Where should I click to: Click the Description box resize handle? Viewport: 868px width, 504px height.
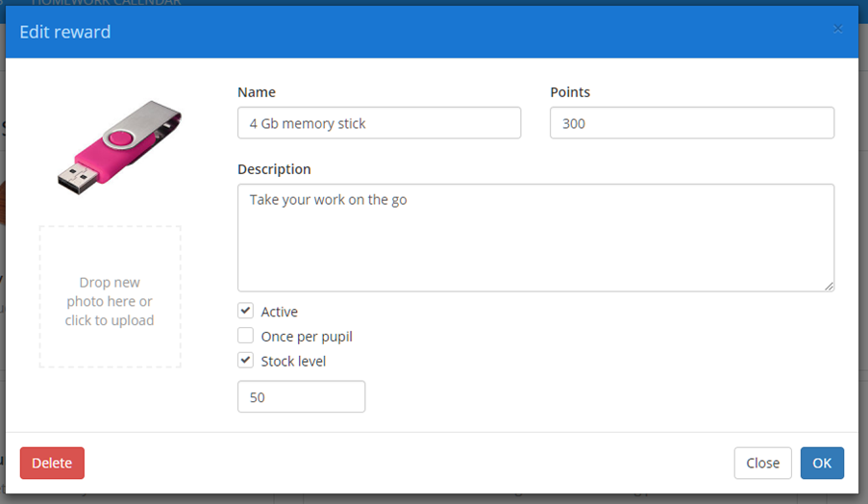pos(829,286)
